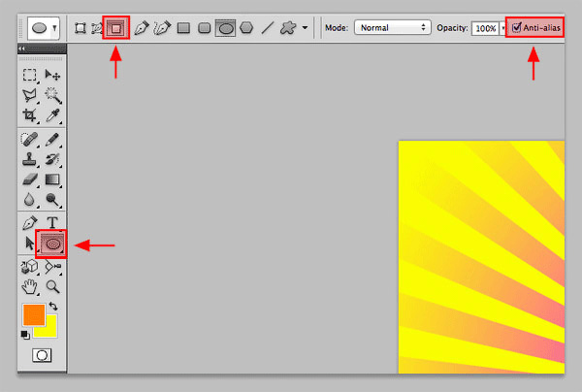
Task: Open the Mode dropdown set to Normal
Action: click(392, 28)
